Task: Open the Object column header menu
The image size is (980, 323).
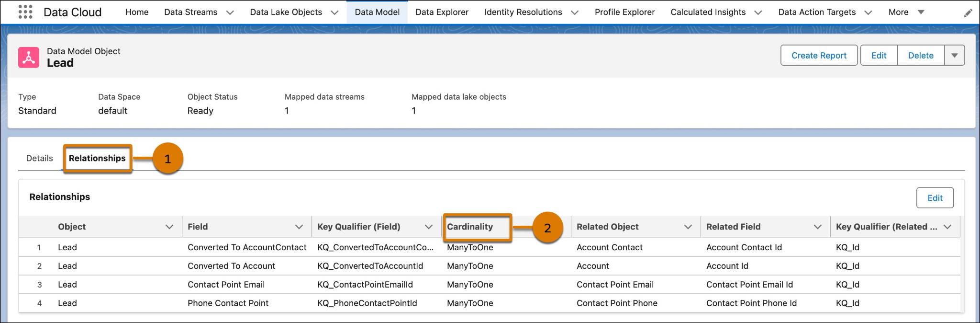Action: point(169,227)
